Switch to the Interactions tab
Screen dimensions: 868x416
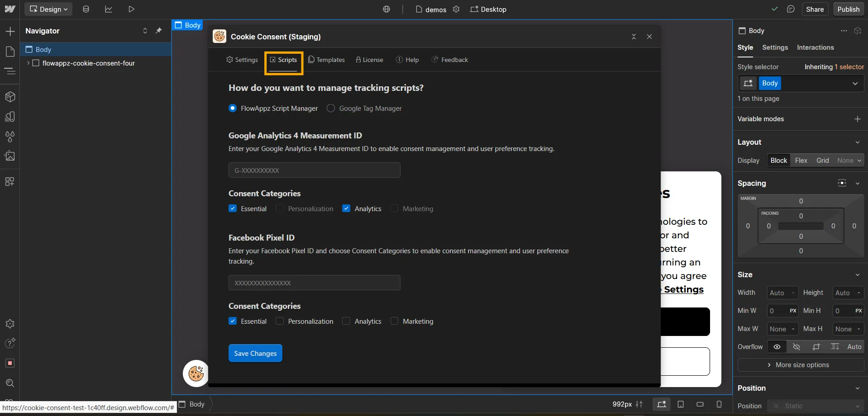[815, 47]
